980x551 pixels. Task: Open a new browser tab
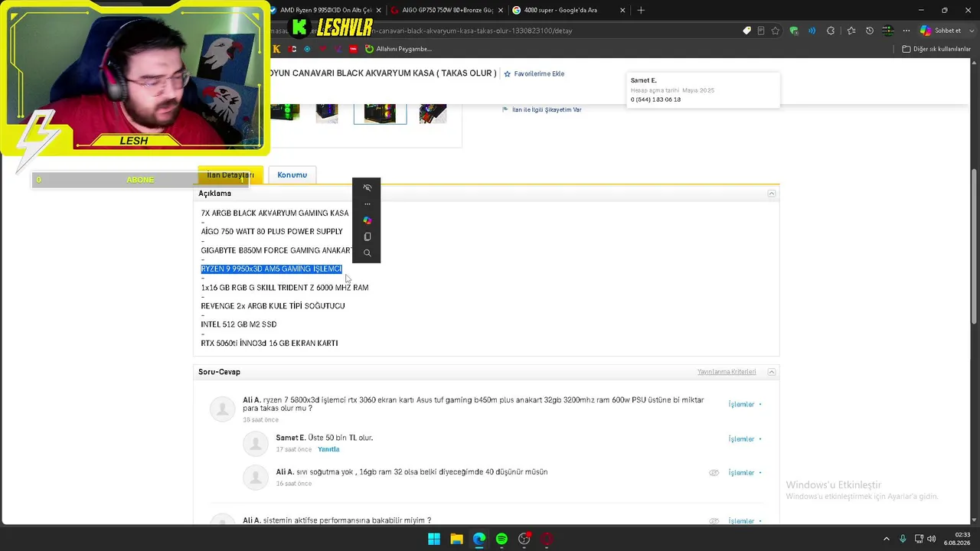pyautogui.click(x=641, y=10)
